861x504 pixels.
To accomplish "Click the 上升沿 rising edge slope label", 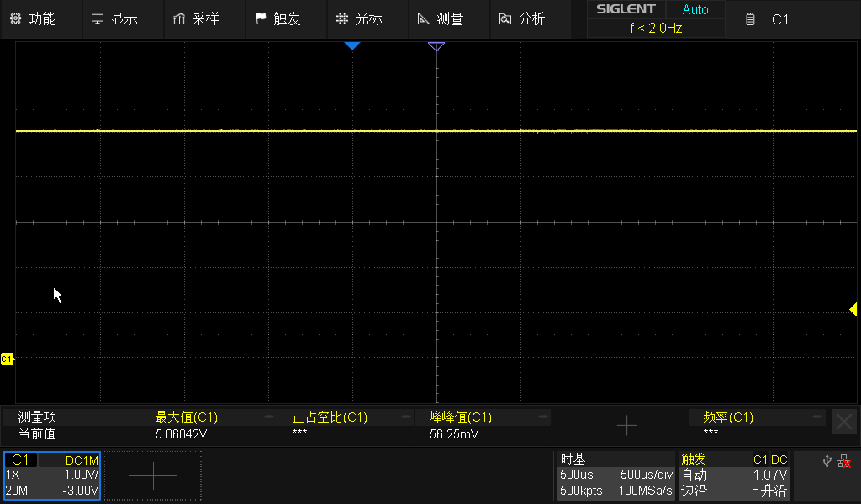I will click(767, 491).
